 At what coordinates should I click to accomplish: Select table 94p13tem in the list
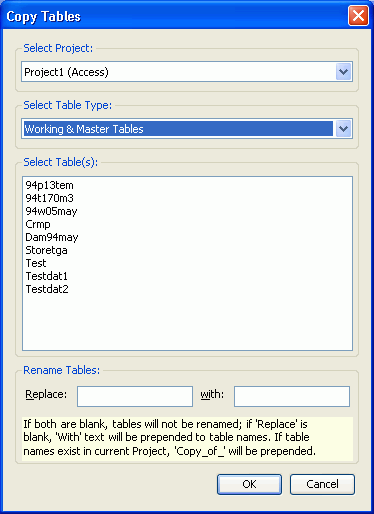tap(50, 185)
